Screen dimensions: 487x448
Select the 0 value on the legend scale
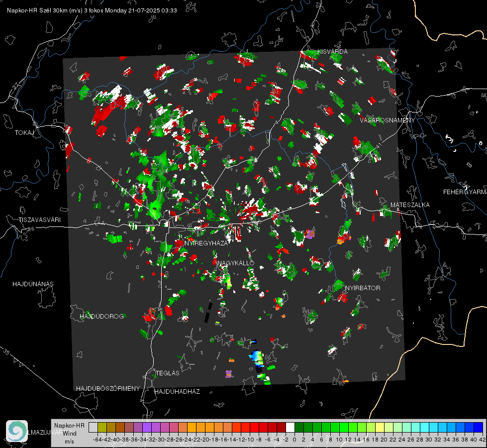coord(294,440)
